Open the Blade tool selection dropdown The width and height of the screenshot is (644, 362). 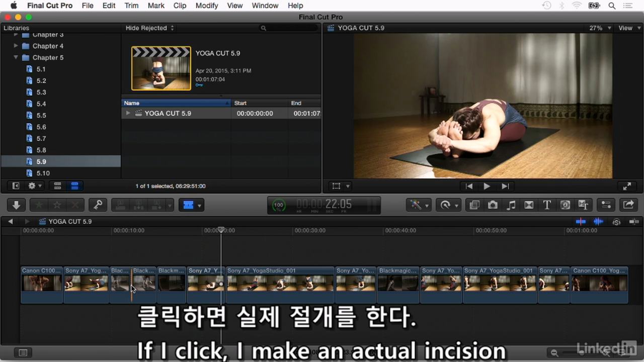pyautogui.click(x=191, y=205)
